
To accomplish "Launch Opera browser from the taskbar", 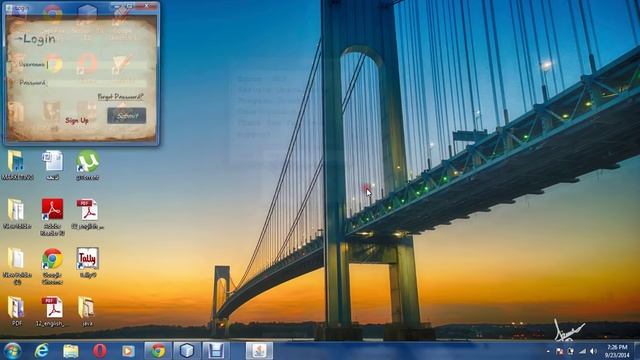I will pos(100,351).
